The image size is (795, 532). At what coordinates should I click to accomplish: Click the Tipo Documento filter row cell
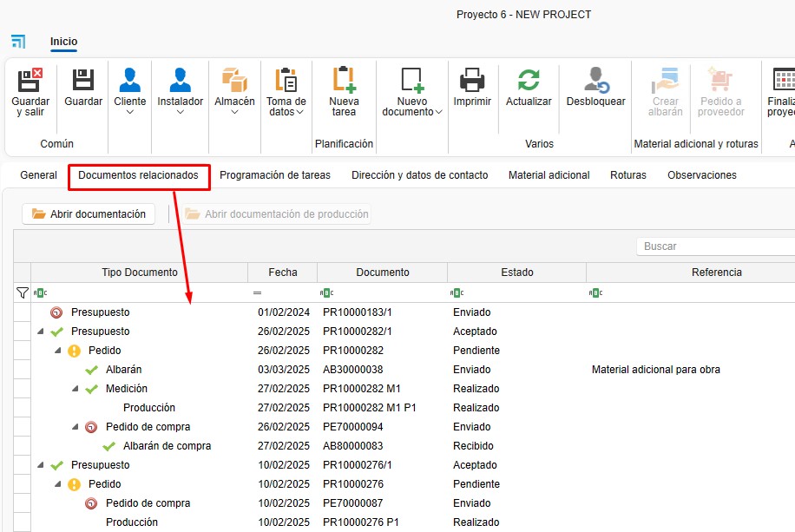click(x=140, y=292)
